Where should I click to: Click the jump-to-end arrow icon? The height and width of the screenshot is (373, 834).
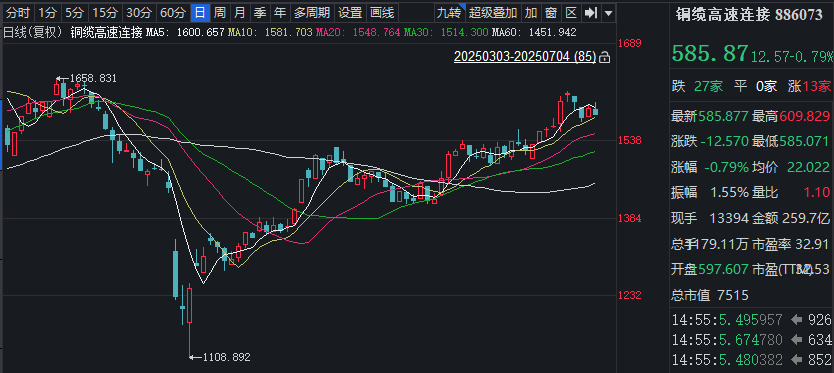coord(590,12)
